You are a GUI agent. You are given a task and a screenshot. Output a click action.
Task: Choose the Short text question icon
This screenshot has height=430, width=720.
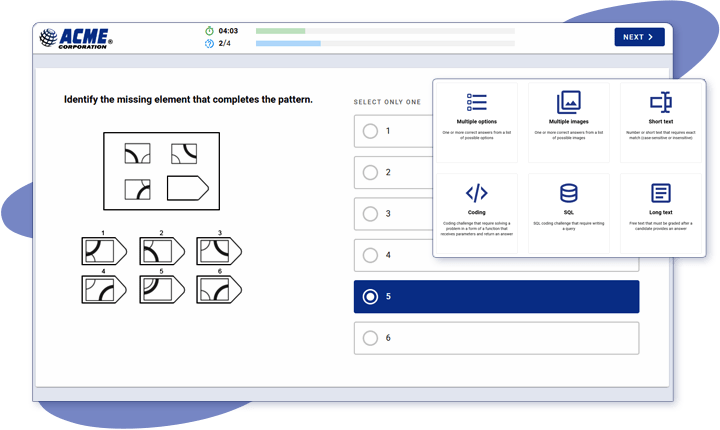click(661, 102)
